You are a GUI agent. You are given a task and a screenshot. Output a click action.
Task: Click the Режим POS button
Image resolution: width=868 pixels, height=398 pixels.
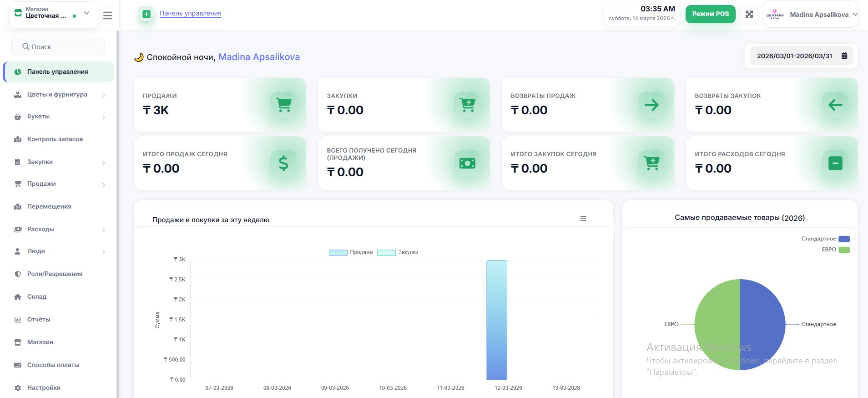click(710, 14)
